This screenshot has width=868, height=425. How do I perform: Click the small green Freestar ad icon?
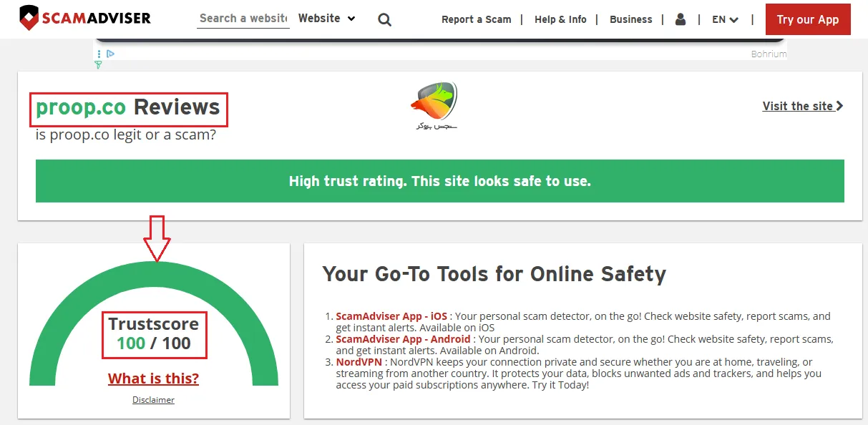point(98,65)
